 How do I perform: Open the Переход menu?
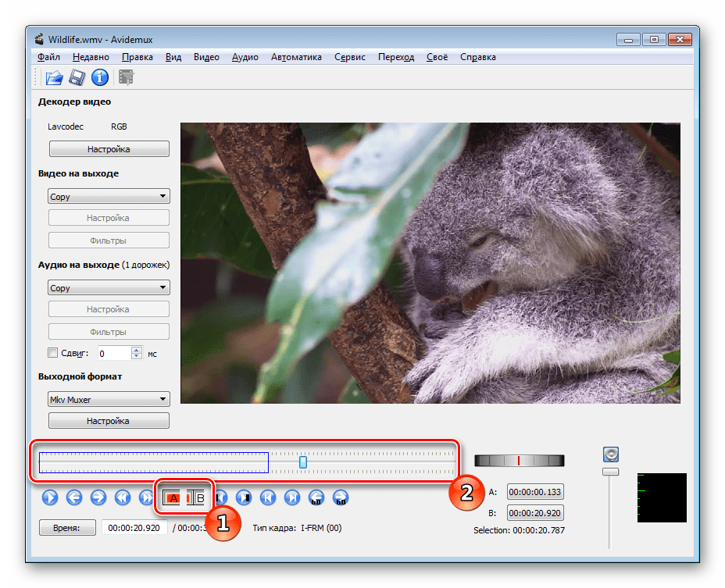(396, 57)
